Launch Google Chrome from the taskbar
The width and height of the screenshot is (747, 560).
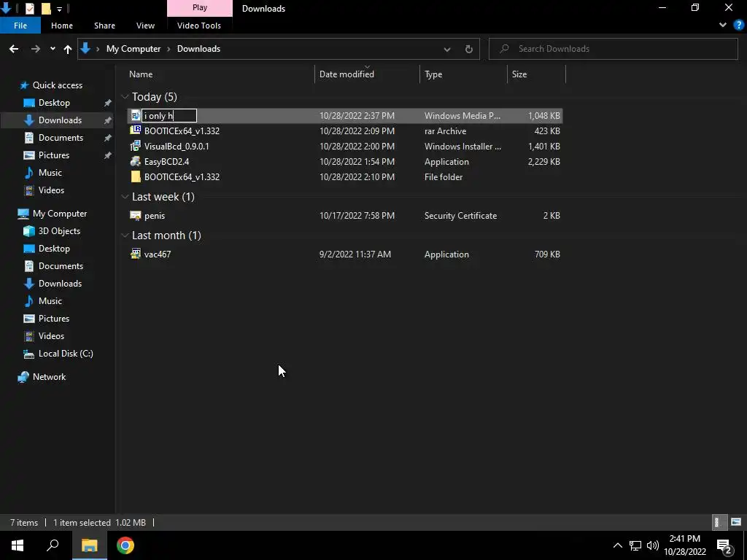pyautogui.click(x=125, y=545)
